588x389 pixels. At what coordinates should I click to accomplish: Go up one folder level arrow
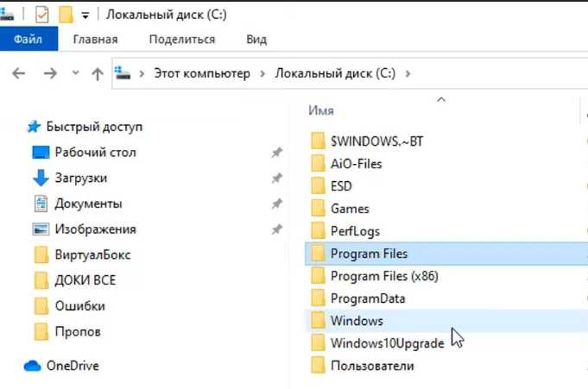(98, 74)
